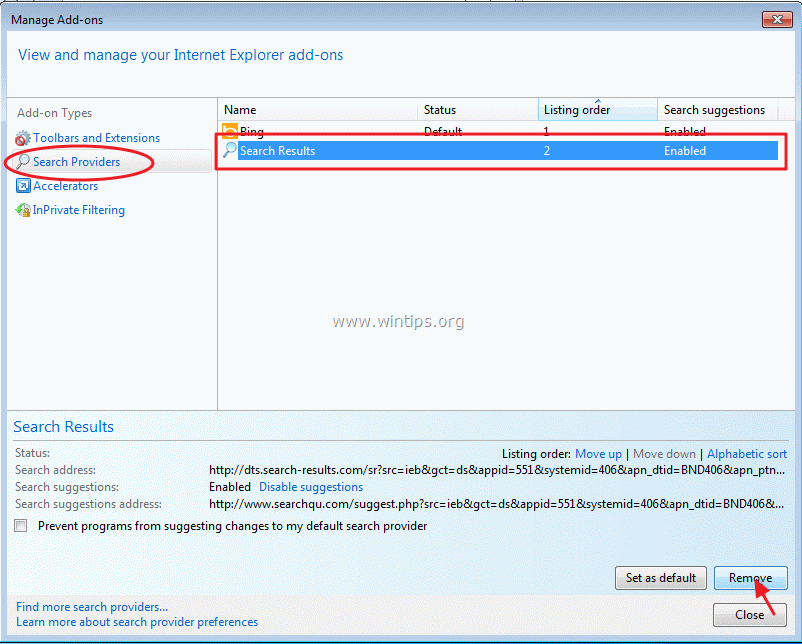
Task: Sort list by Listing order column header
Action: 597,109
